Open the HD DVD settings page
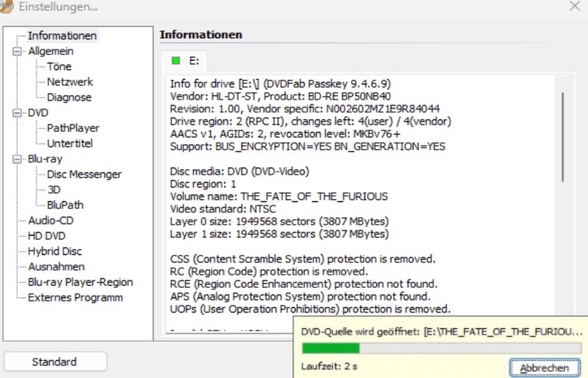The height and width of the screenshot is (378, 588). 47,236
